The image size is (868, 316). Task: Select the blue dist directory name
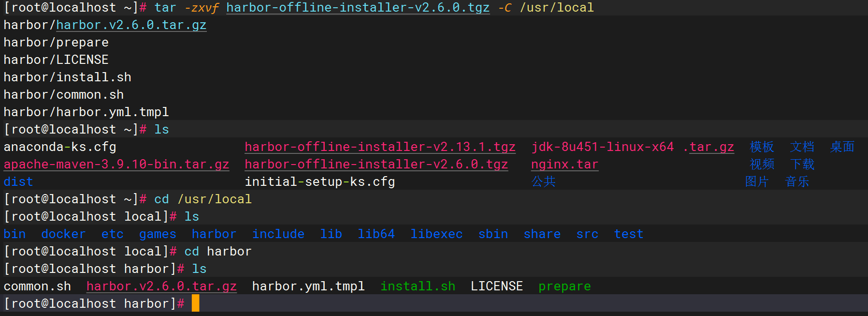pos(18,181)
